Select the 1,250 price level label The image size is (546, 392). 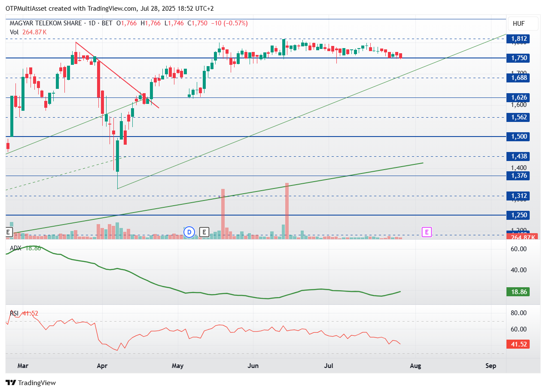[x=519, y=215]
